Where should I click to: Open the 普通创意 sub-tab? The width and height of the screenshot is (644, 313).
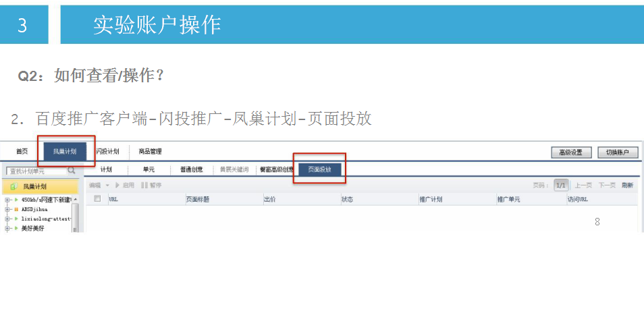tap(192, 170)
